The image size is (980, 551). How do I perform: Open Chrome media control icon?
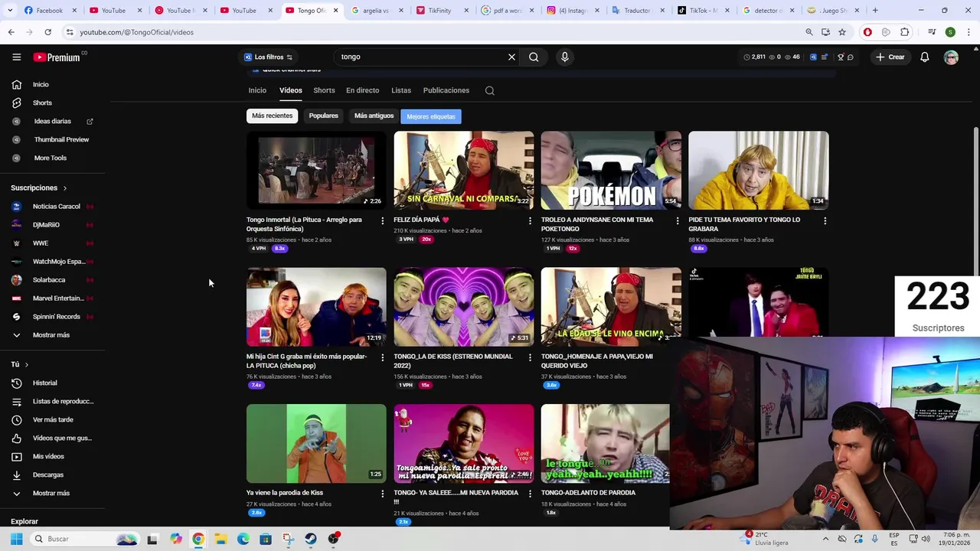click(x=932, y=32)
